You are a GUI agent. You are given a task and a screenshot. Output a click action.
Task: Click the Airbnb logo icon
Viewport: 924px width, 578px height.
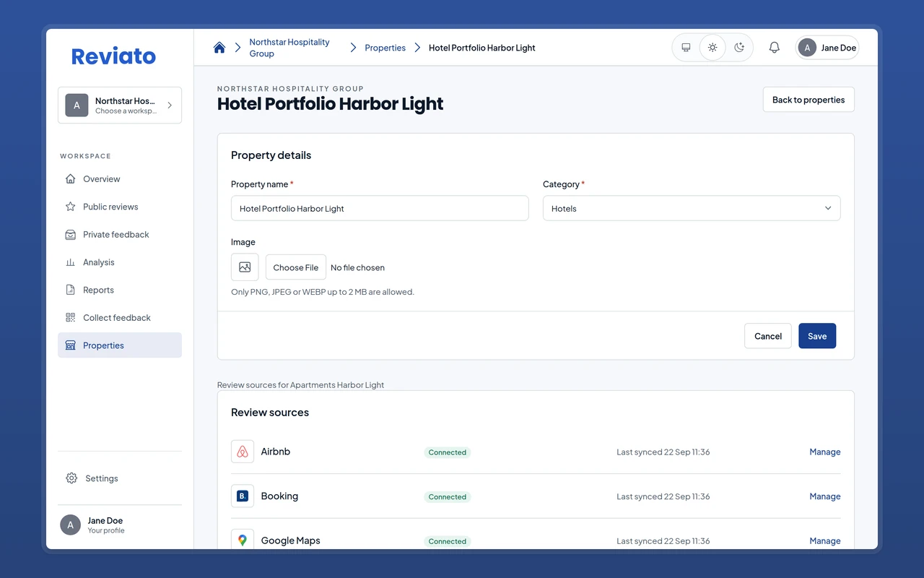(243, 452)
